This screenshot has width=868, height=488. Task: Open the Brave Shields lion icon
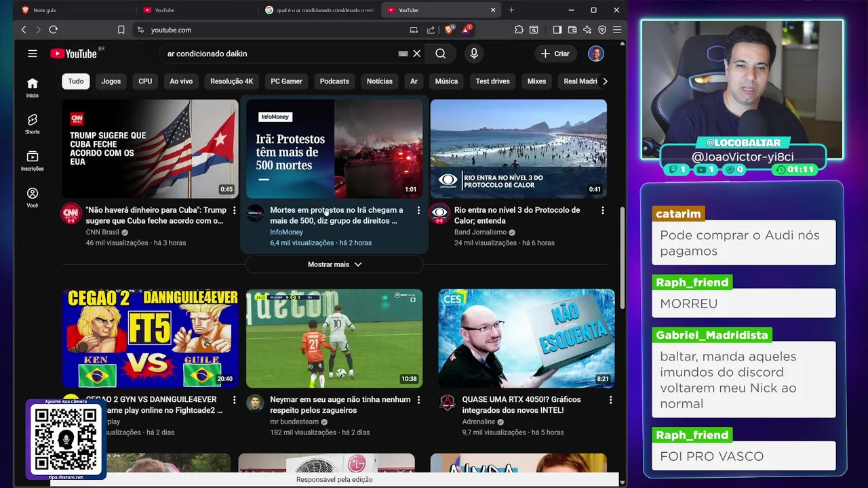click(448, 30)
